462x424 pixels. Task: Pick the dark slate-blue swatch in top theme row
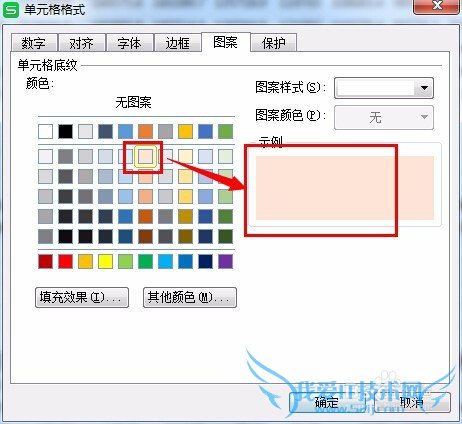pos(105,131)
